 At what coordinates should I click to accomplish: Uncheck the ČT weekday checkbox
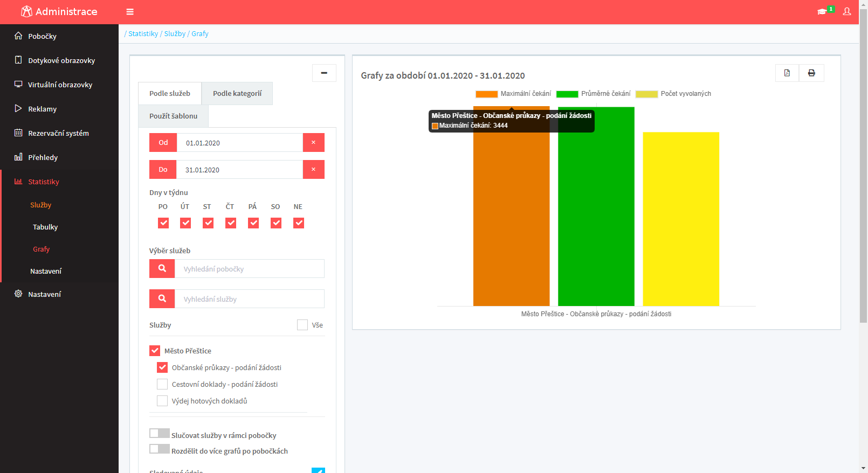(231, 223)
